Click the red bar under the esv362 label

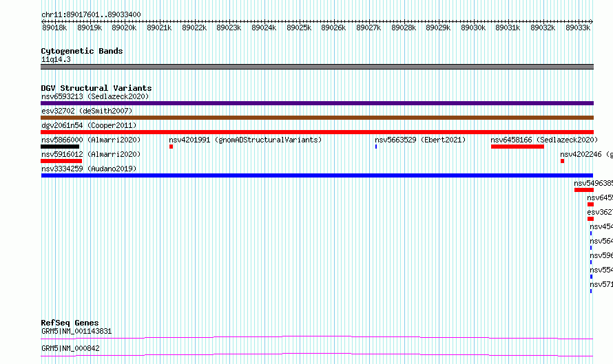pyautogui.click(x=591, y=219)
